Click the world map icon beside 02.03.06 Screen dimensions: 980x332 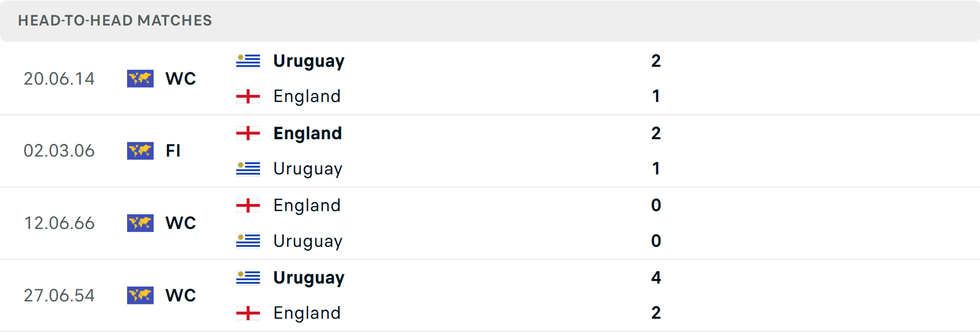click(x=140, y=151)
